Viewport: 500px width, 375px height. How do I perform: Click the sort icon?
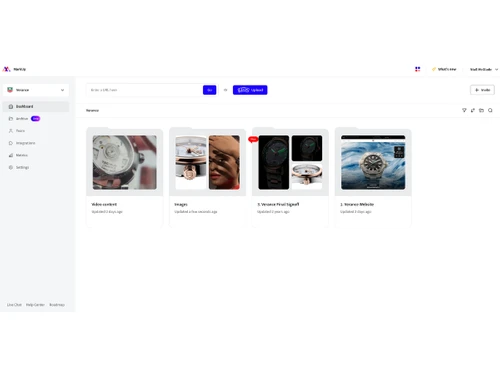point(473,110)
